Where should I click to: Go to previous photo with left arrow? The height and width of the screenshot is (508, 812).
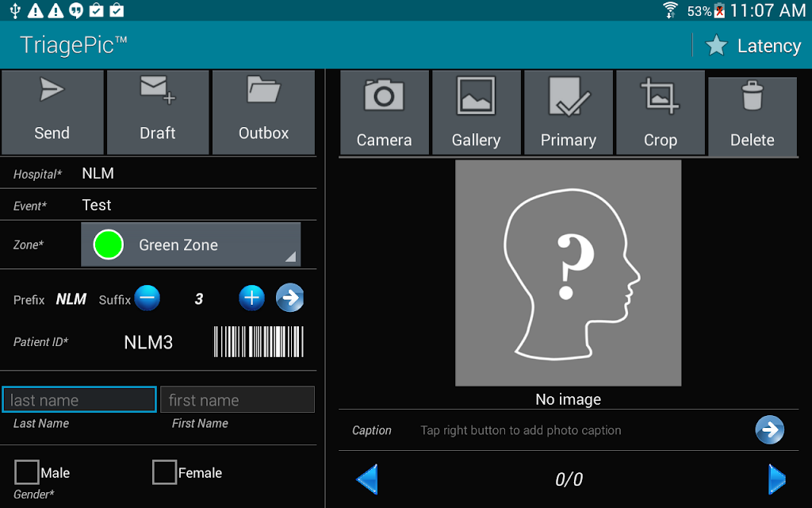coord(367,479)
